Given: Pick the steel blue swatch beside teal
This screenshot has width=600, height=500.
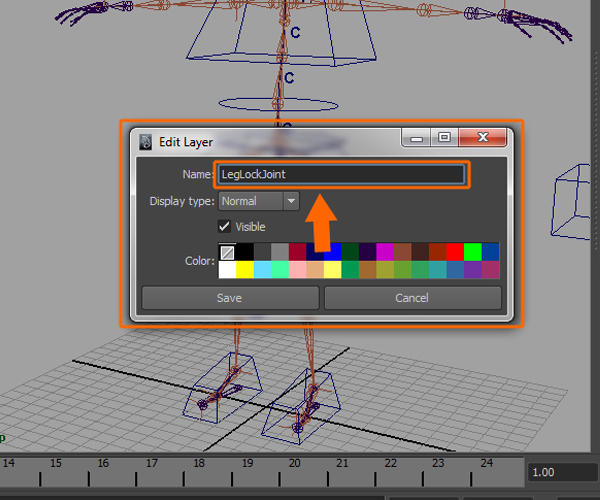Looking at the screenshot, I should pyautogui.click(x=455, y=270).
